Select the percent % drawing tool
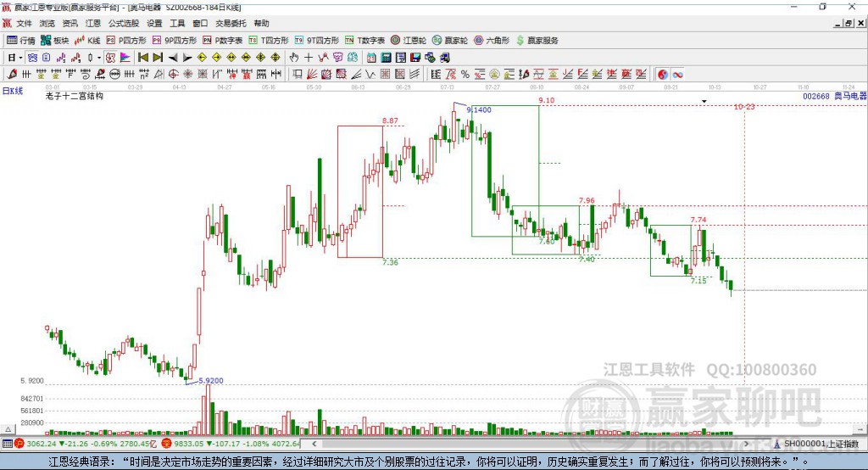Screen dimensions: 868x470 point(465,75)
